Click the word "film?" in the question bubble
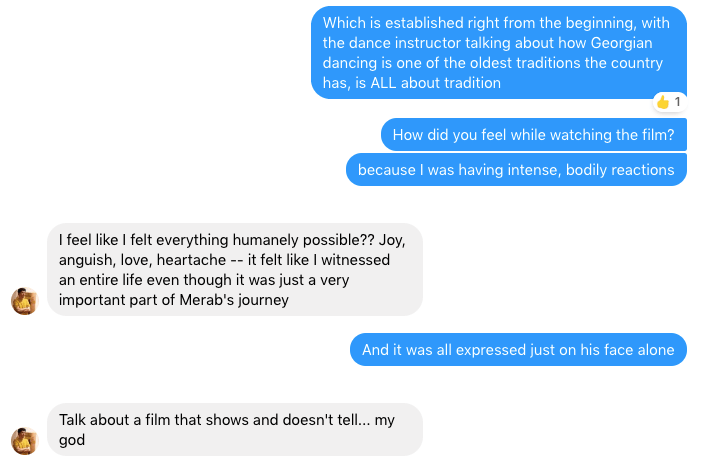 655,135
